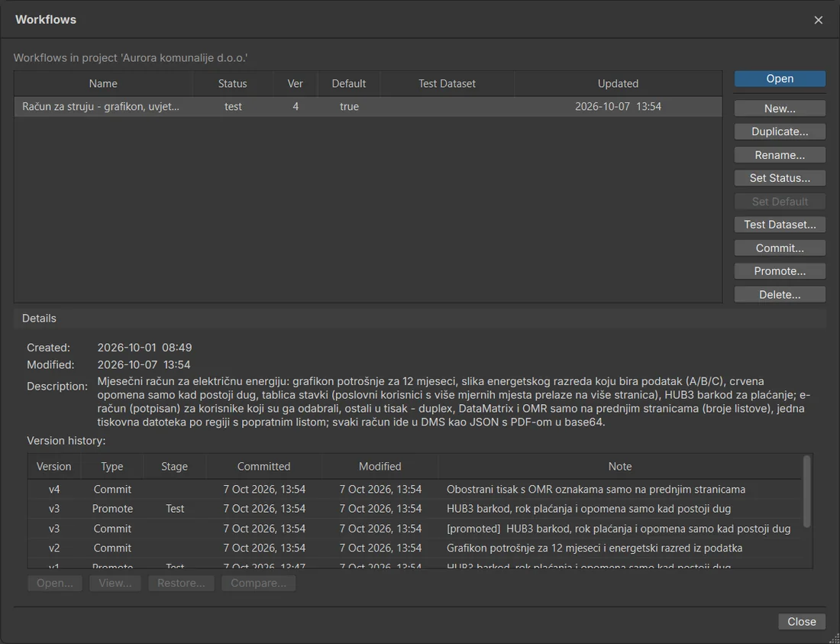
Task: Click the Test Dataset... button
Action: 780,225
